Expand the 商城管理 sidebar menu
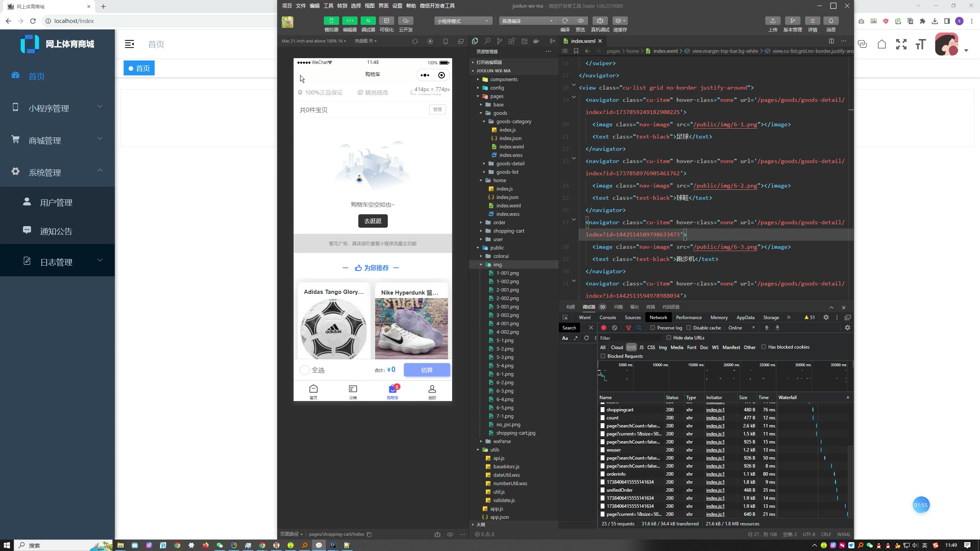The width and height of the screenshot is (980, 551). point(57,140)
